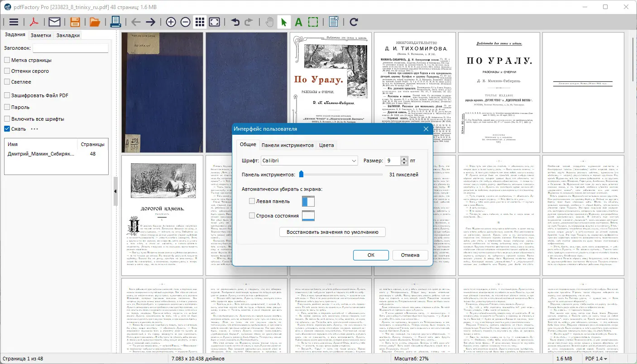This screenshot has width=637, height=364.
Task: Switch to the Цвета tab
Action: click(x=326, y=145)
